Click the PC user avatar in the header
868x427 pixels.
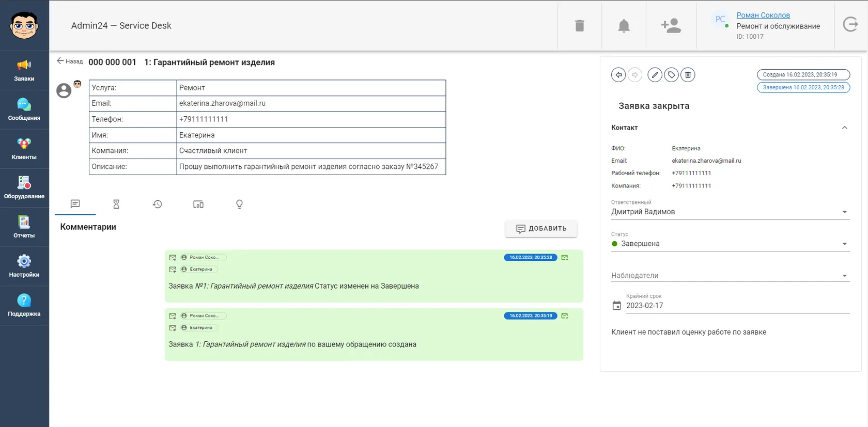click(x=720, y=19)
